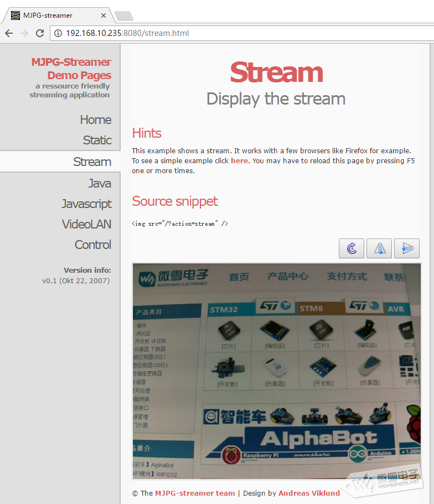
Task: Click the 'Display the stream' subtitle
Action: pyautogui.click(x=276, y=98)
